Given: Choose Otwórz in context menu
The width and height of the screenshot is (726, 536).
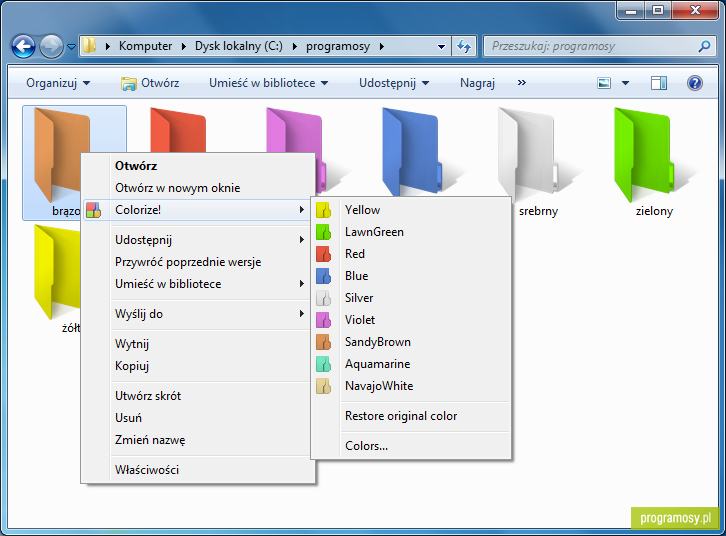Looking at the screenshot, I should pos(199,166).
